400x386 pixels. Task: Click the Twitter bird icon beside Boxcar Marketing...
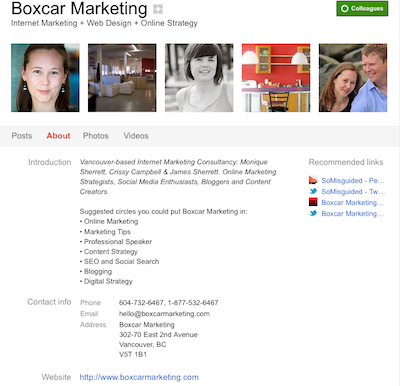click(313, 213)
